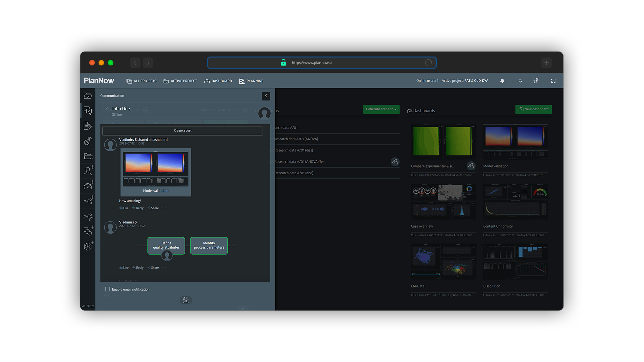Open the gears settings icon in sidebar
The image size is (644, 362).
click(x=88, y=141)
